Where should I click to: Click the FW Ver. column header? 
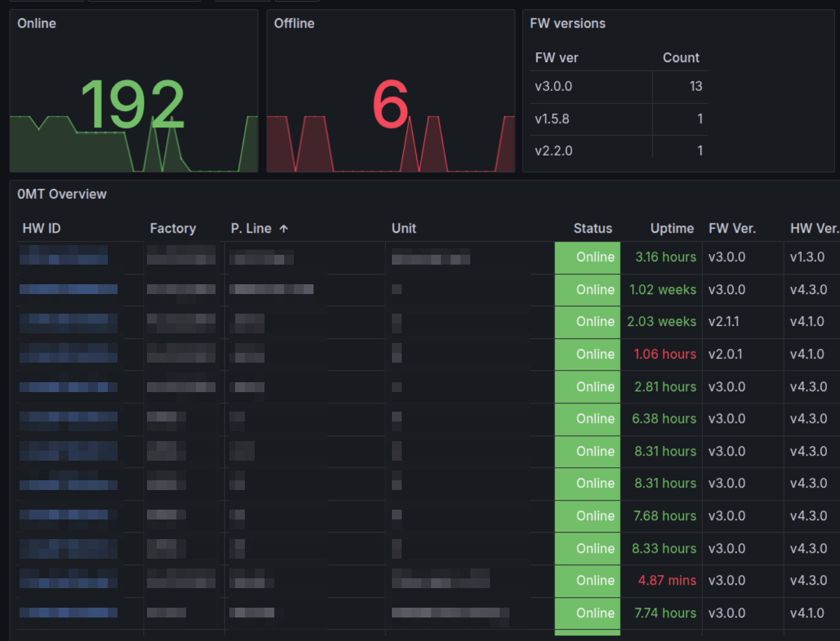pyautogui.click(x=732, y=228)
